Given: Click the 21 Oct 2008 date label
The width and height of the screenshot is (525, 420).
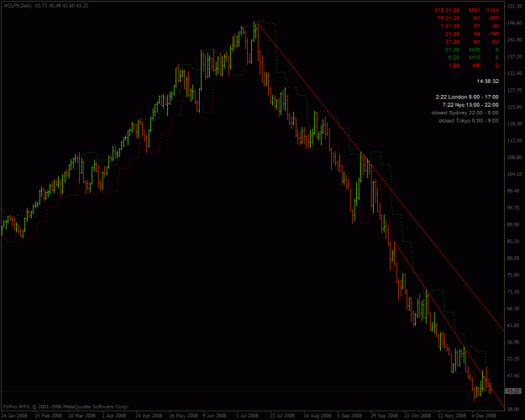Looking at the screenshot, I should 417,416.
